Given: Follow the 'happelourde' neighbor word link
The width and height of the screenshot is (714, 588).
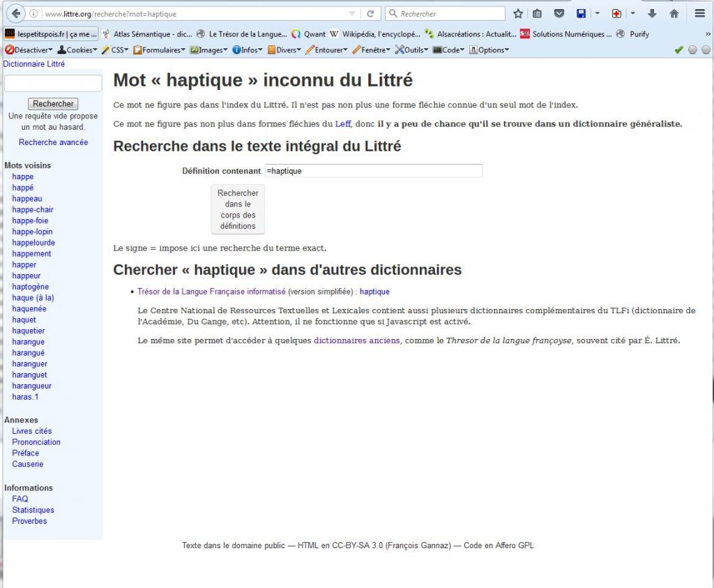Looking at the screenshot, I should click(33, 243).
